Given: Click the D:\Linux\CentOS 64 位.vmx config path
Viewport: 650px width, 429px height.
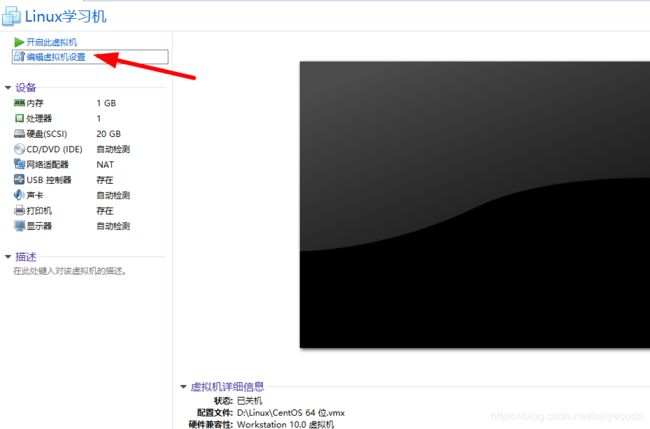Looking at the screenshot, I should point(291,413).
